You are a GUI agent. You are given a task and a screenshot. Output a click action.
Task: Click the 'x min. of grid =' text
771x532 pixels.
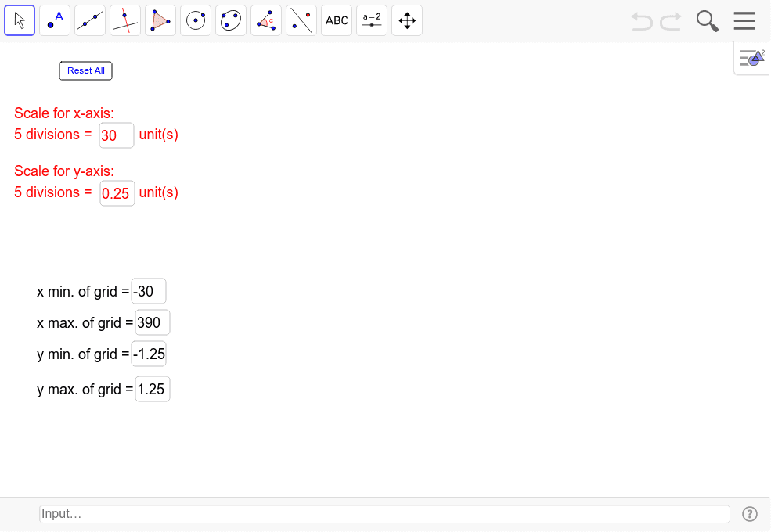tap(83, 292)
